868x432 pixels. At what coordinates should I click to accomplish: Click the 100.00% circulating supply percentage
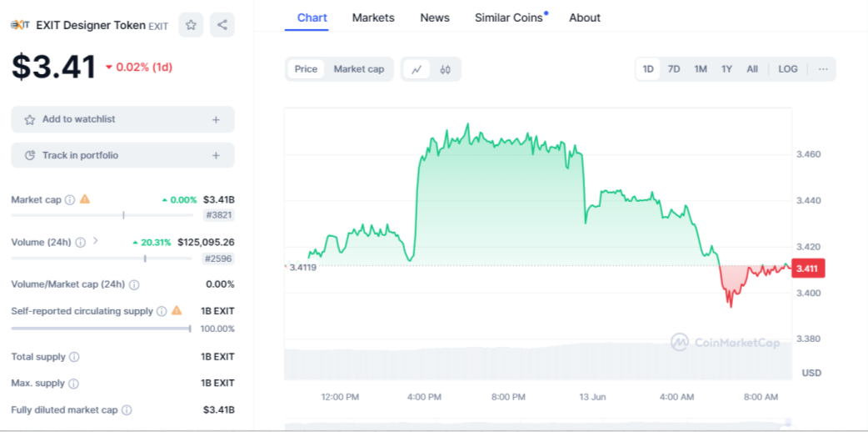217,329
